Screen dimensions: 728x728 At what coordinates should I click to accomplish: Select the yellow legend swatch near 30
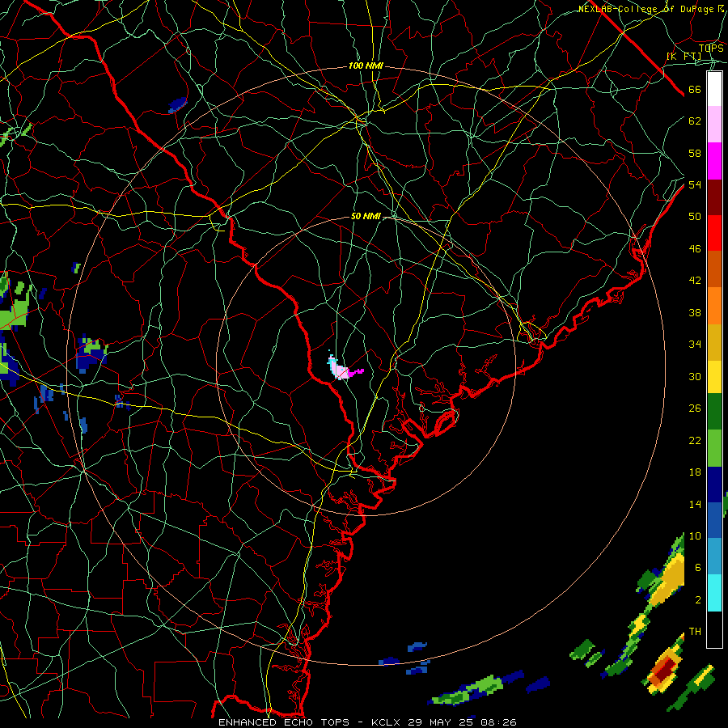click(x=714, y=376)
